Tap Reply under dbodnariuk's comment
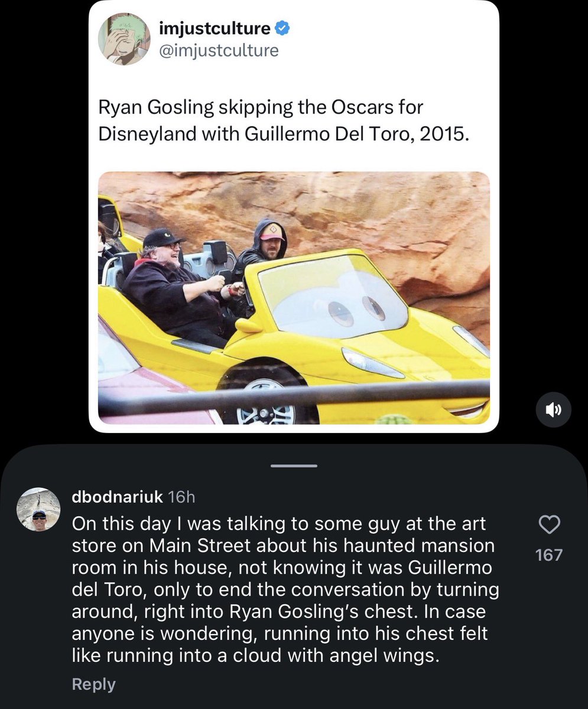Image resolution: width=588 pixels, height=709 pixels. click(93, 684)
